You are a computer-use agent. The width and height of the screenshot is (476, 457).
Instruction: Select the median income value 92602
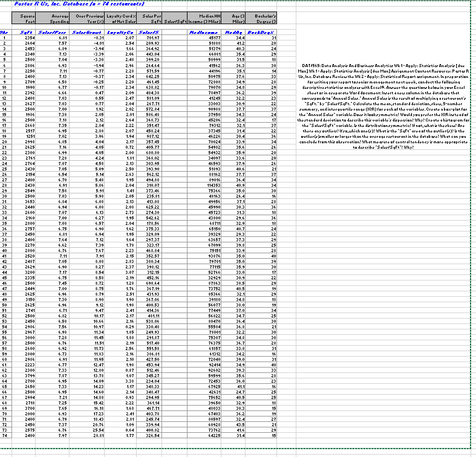pos(215,370)
